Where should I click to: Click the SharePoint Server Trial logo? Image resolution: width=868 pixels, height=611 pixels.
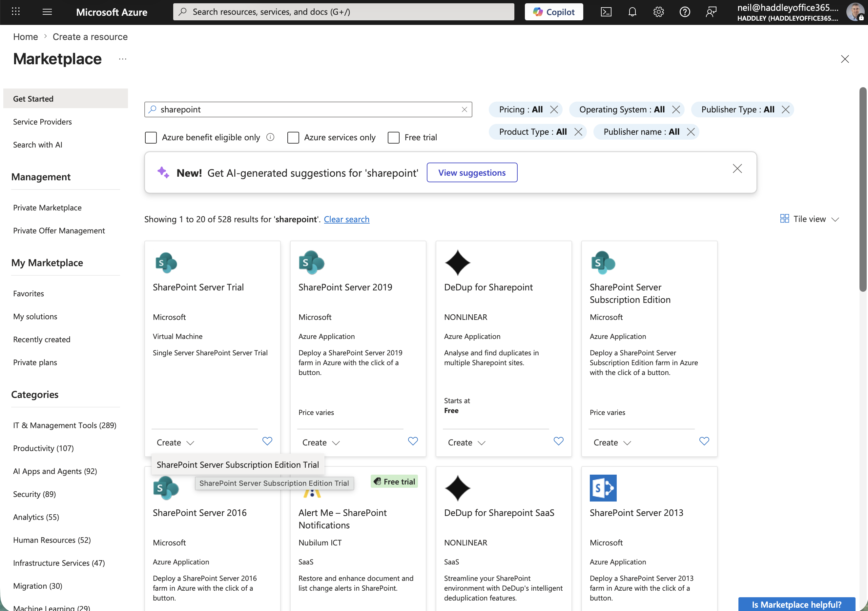click(166, 263)
